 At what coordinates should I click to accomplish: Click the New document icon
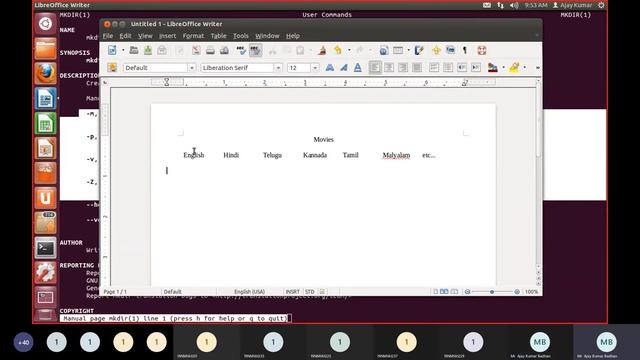click(x=112, y=50)
